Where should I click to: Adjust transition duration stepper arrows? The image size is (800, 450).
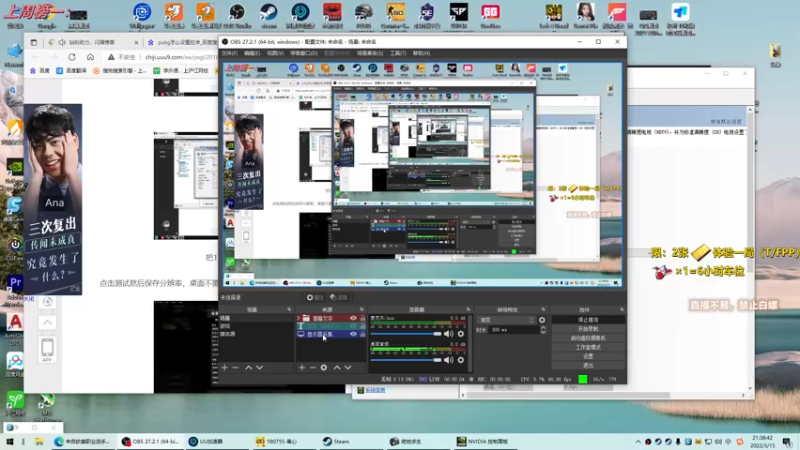543,330
